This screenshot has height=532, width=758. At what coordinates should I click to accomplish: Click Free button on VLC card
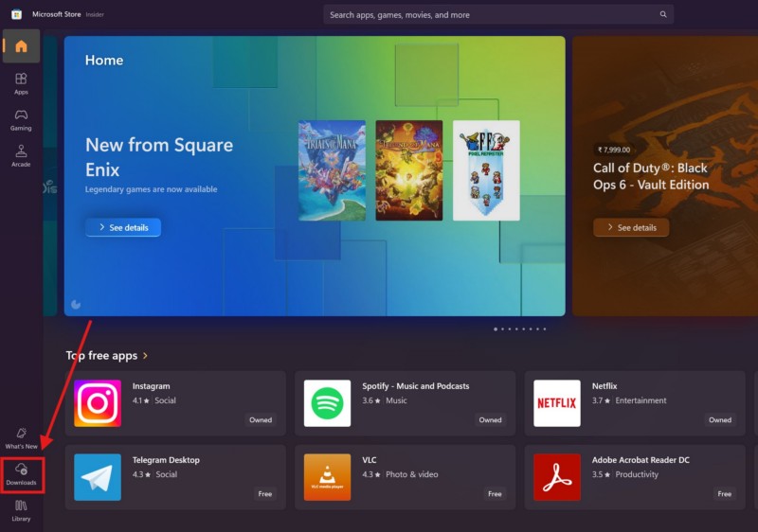(x=495, y=494)
